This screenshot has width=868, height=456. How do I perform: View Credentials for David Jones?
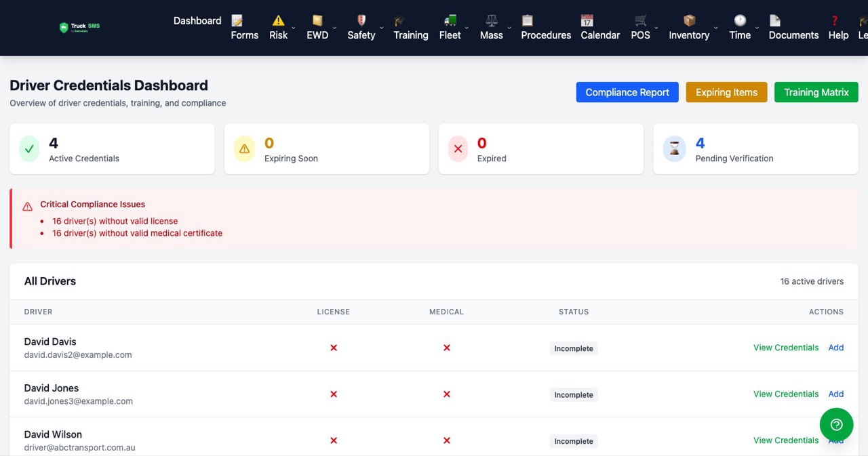point(786,394)
